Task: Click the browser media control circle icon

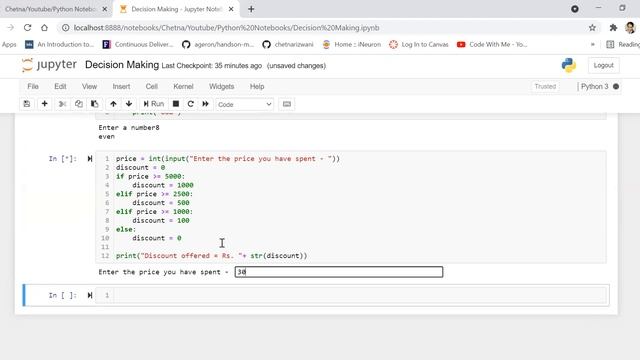Action: [x=575, y=9]
